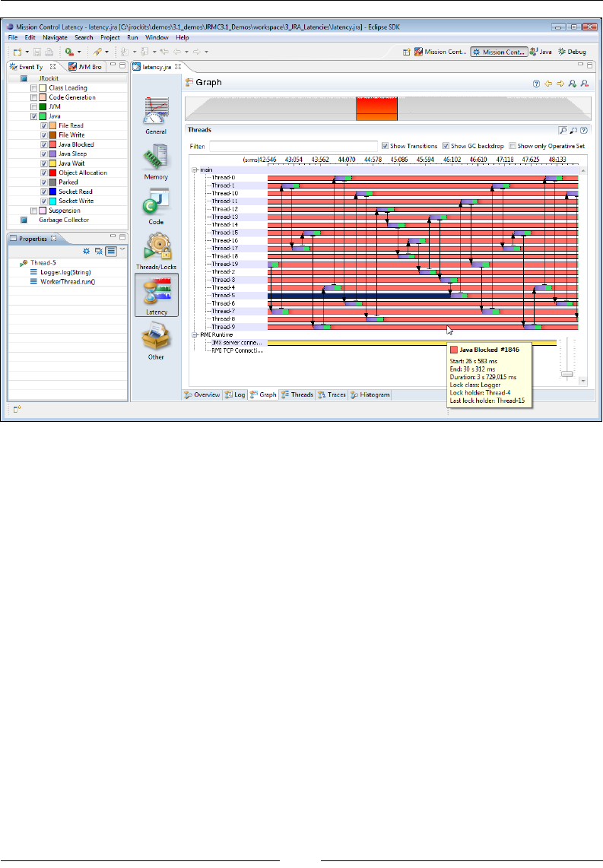Switch to the Overview tab
The height and width of the screenshot is (868, 603).
coord(202,394)
